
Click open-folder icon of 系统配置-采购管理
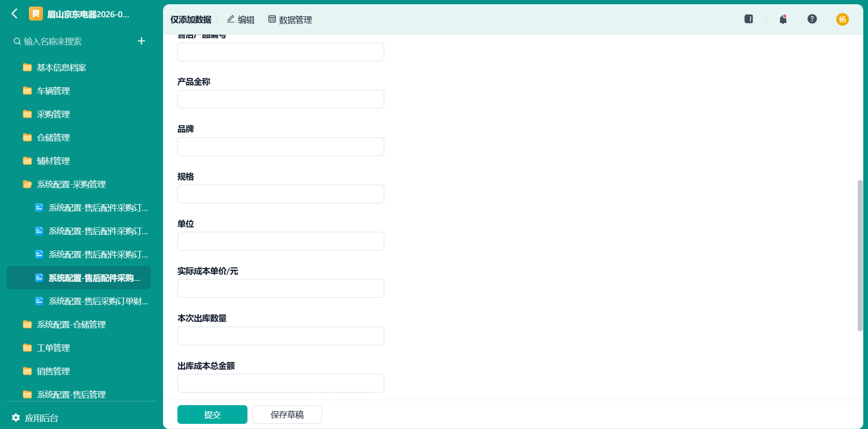pos(28,184)
